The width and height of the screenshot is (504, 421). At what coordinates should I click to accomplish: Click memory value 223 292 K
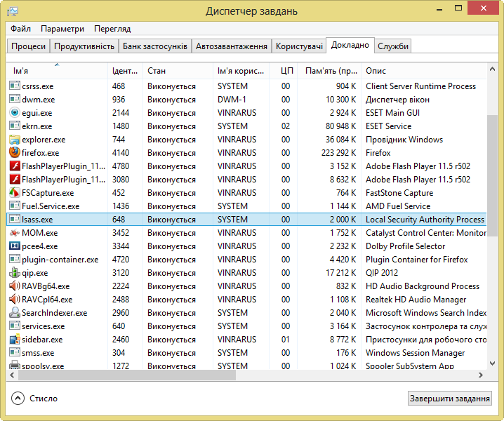click(338, 153)
